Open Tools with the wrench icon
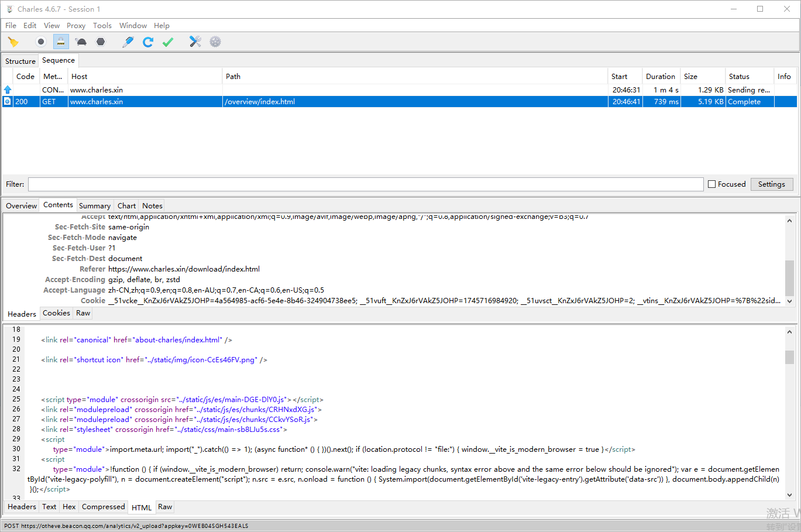Screen dimensions: 801x532 click(x=195, y=42)
